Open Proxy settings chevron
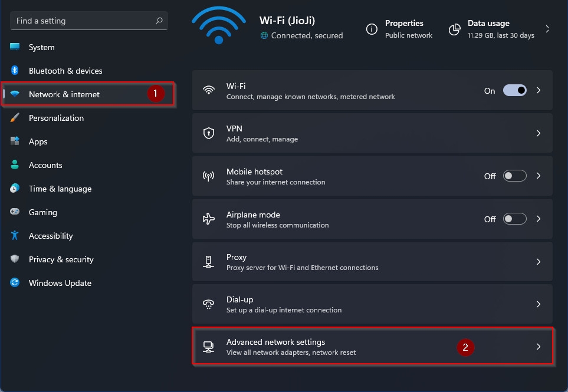Image resolution: width=568 pixels, height=392 pixels. pos(539,262)
